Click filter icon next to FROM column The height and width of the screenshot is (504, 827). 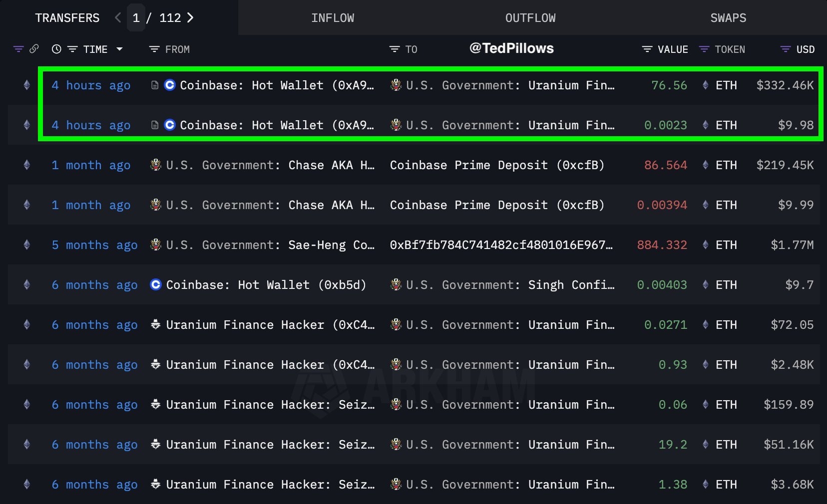tap(154, 49)
